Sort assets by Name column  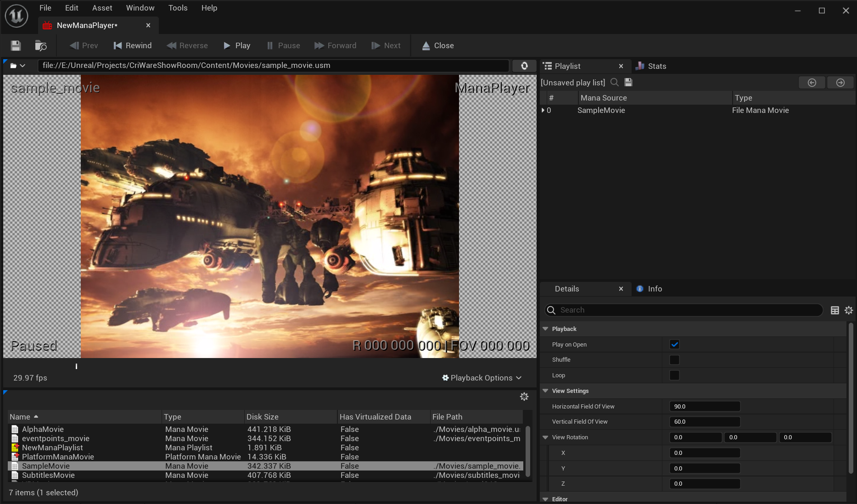[x=84, y=417]
